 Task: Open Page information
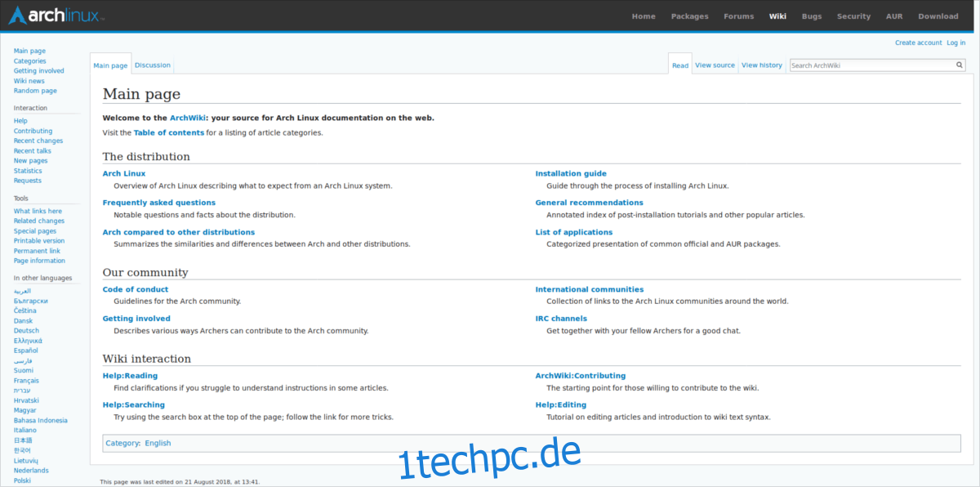[39, 261]
